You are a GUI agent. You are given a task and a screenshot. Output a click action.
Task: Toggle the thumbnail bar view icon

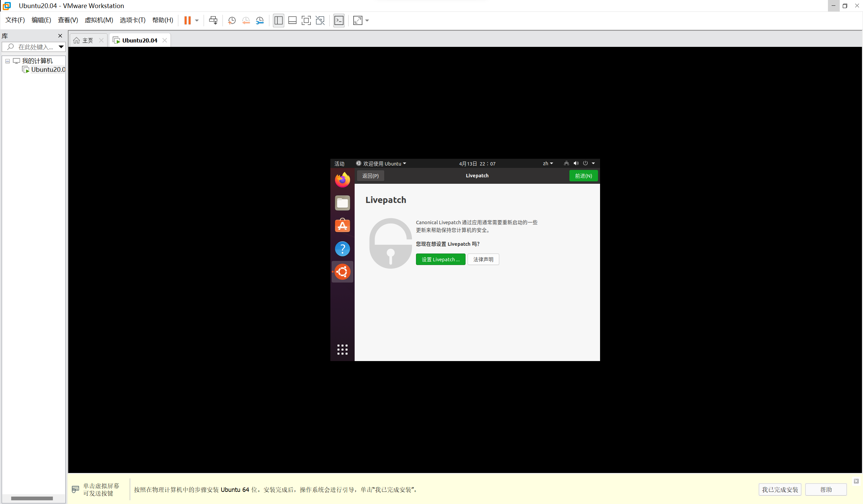pos(292,20)
